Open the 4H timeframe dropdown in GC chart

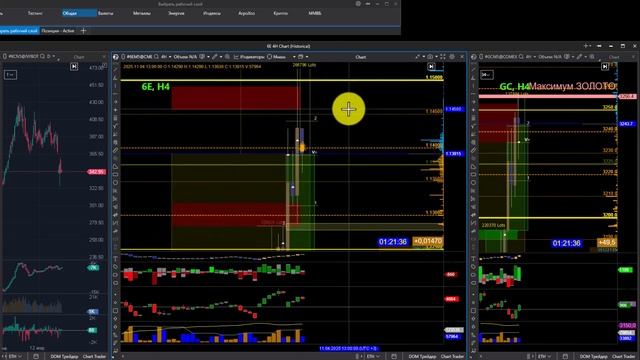tap(530, 57)
